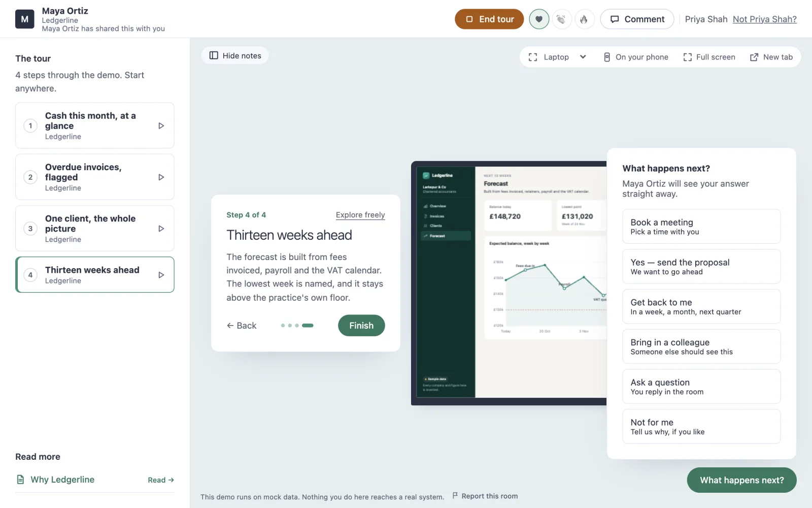
Task: Play step 2 'Overdue invoices, flagged'
Action: tap(161, 177)
